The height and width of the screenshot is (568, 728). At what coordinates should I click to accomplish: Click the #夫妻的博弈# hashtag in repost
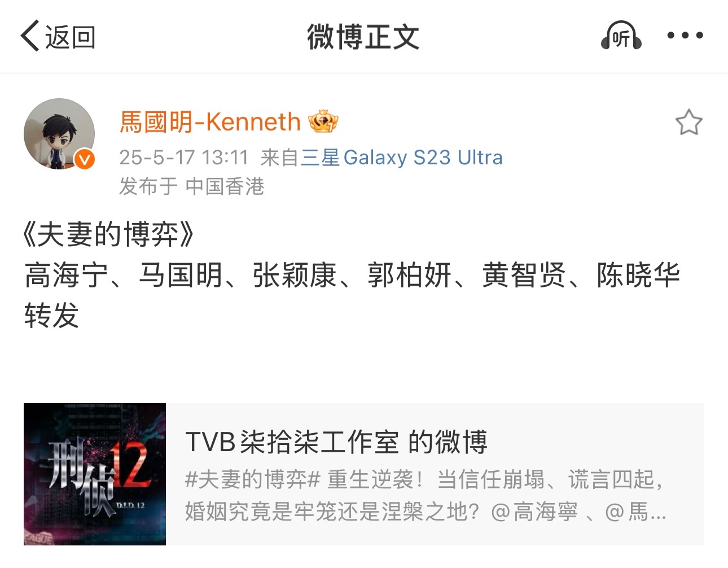pos(253,479)
